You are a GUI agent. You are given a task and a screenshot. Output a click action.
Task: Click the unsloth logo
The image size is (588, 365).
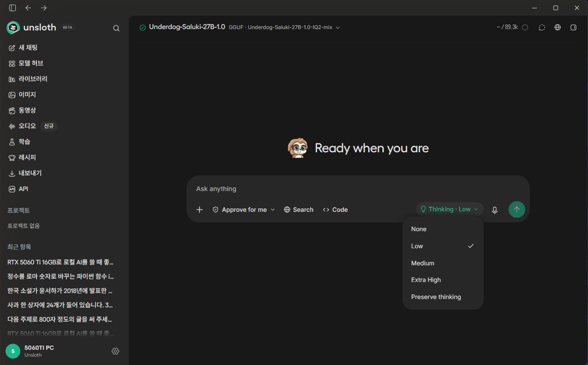(32, 28)
